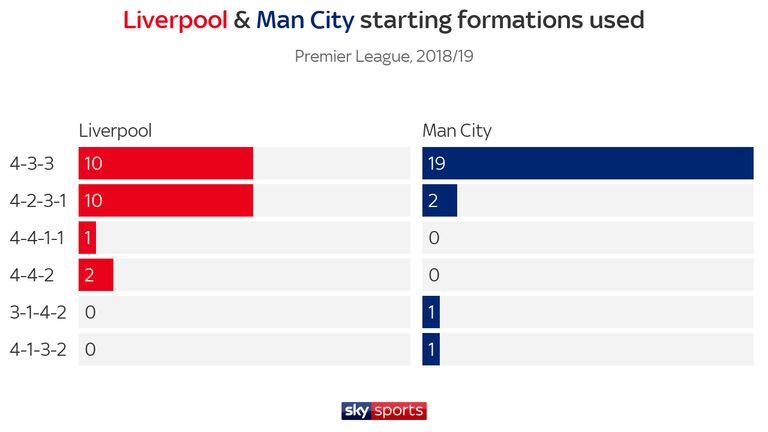Click the Premier League, 2018/19 subtitle
Screen dimensions: 768x432
[x=384, y=56]
